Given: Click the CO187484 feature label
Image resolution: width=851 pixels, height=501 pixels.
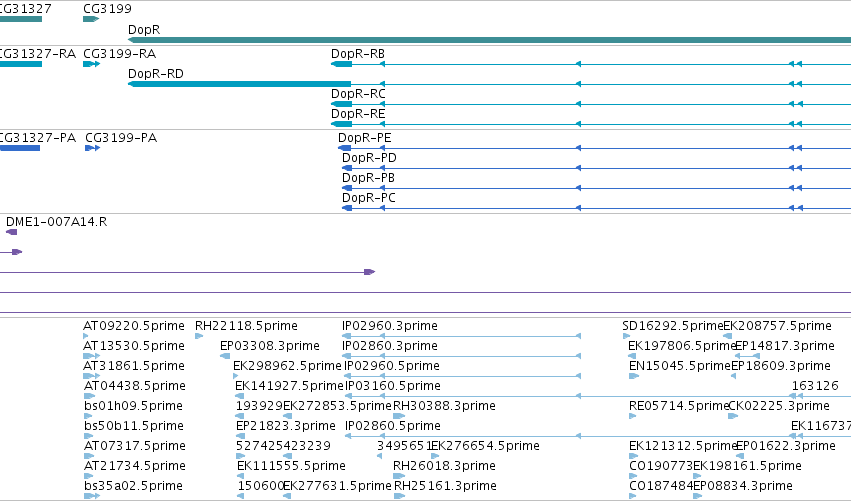Looking at the screenshot, I should point(661,487).
